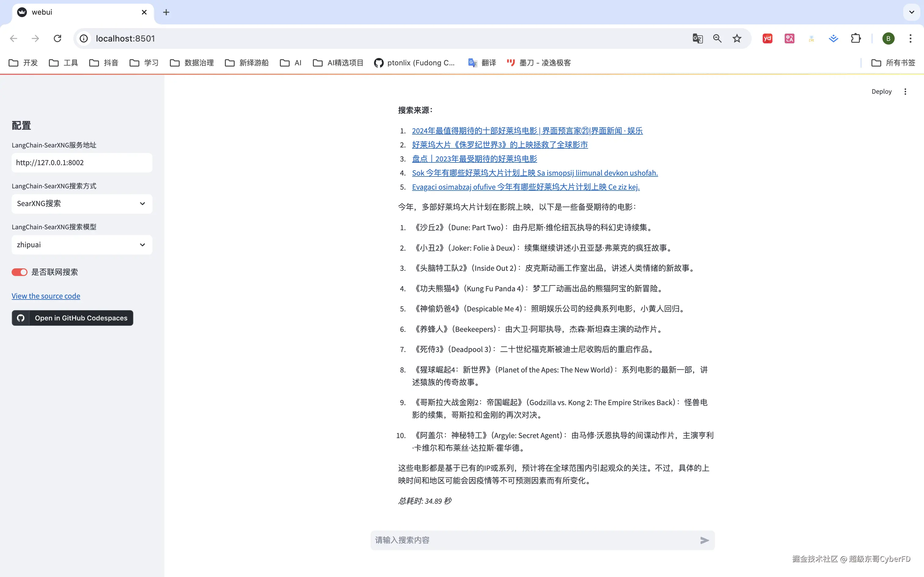Viewport: 924px width, 577px height.
Task: Open the tab search chevron dropdown
Action: tap(911, 12)
